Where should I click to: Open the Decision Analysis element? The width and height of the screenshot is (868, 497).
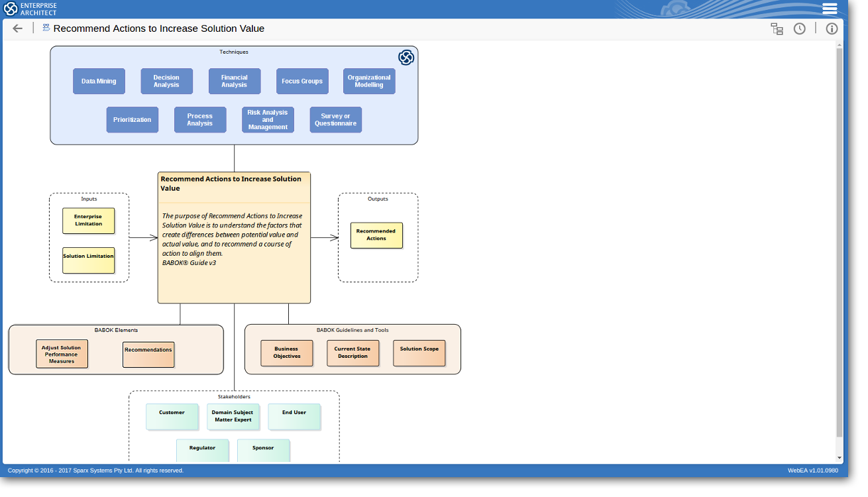click(166, 82)
